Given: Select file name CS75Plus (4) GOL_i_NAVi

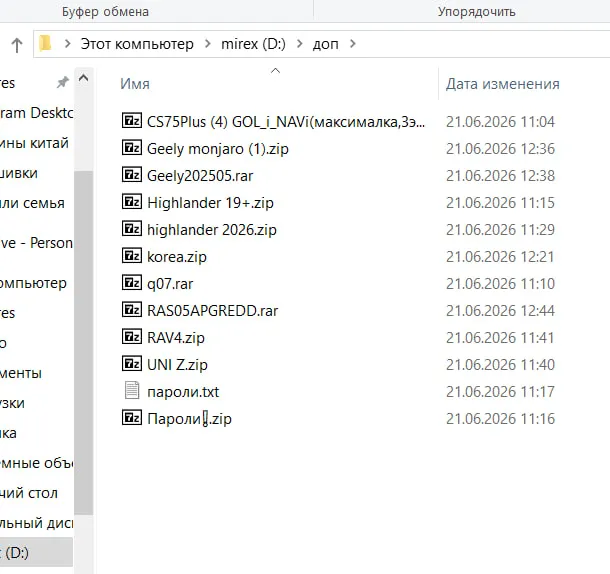Looking at the screenshot, I should (x=286, y=122).
